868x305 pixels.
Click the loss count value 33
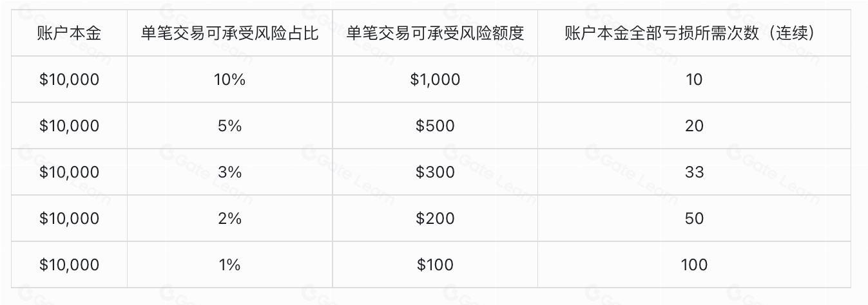click(x=694, y=172)
